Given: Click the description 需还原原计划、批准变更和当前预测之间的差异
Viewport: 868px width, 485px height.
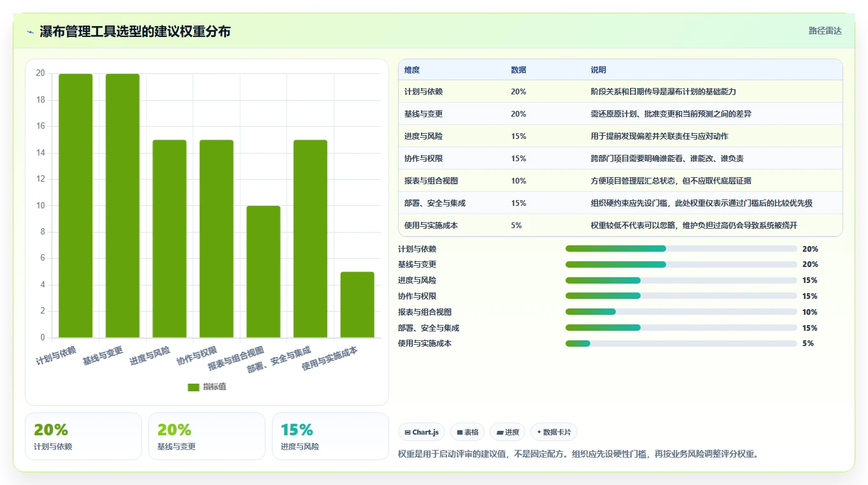Looking at the screenshot, I should click(672, 114).
